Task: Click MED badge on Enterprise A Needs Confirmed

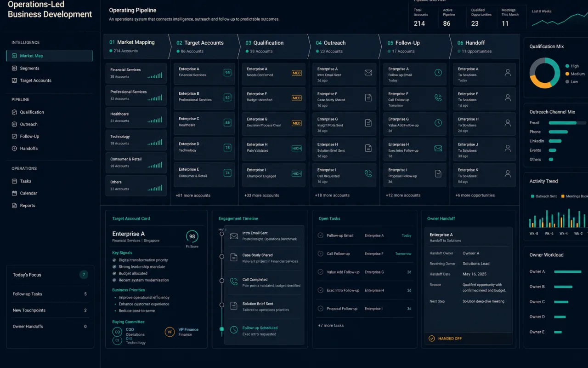Action: click(x=297, y=73)
